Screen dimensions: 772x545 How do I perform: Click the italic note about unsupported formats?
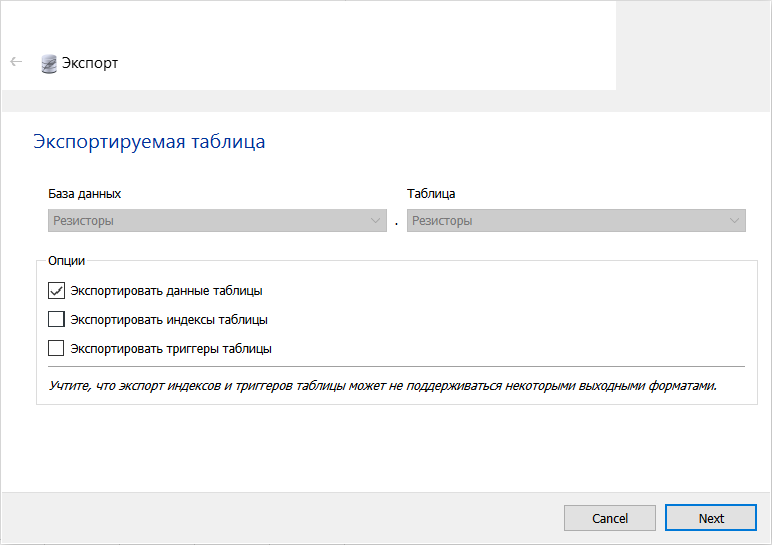tap(383, 385)
